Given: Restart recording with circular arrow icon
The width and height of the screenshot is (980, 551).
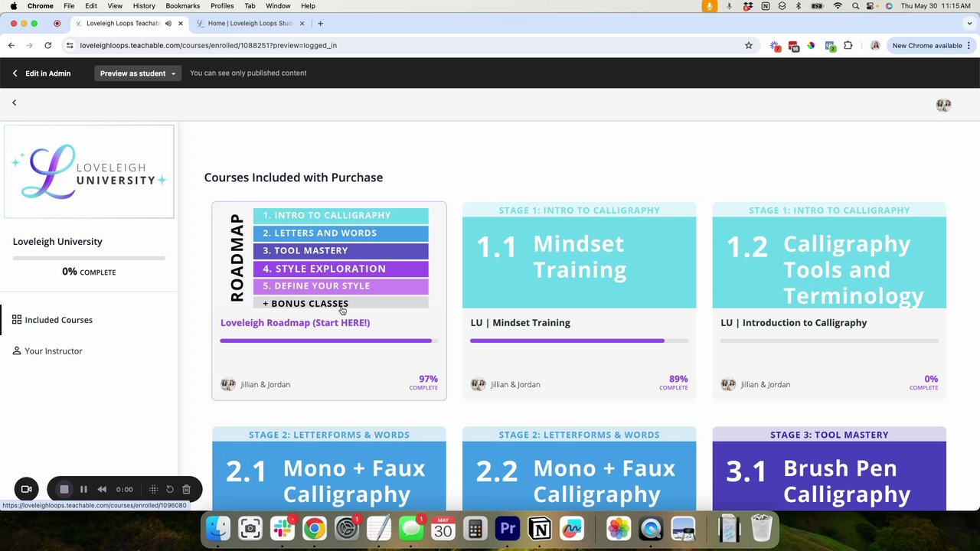Looking at the screenshot, I should coord(170,489).
